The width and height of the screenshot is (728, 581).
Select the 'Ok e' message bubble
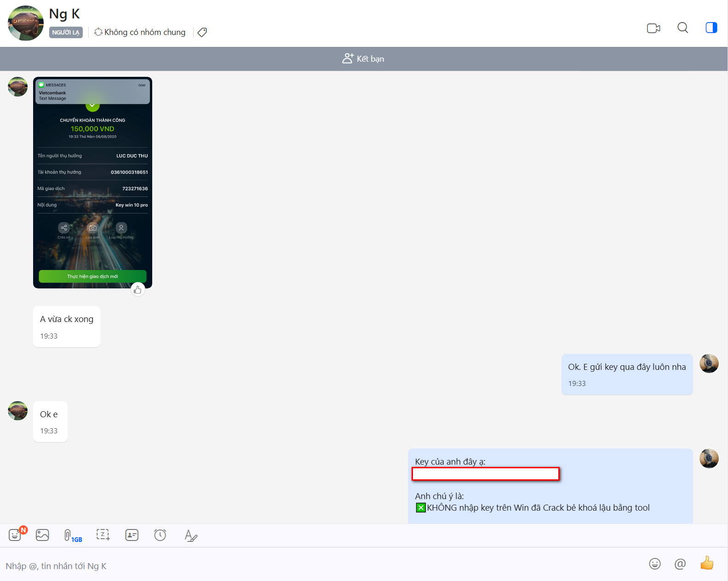(x=50, y=421)
